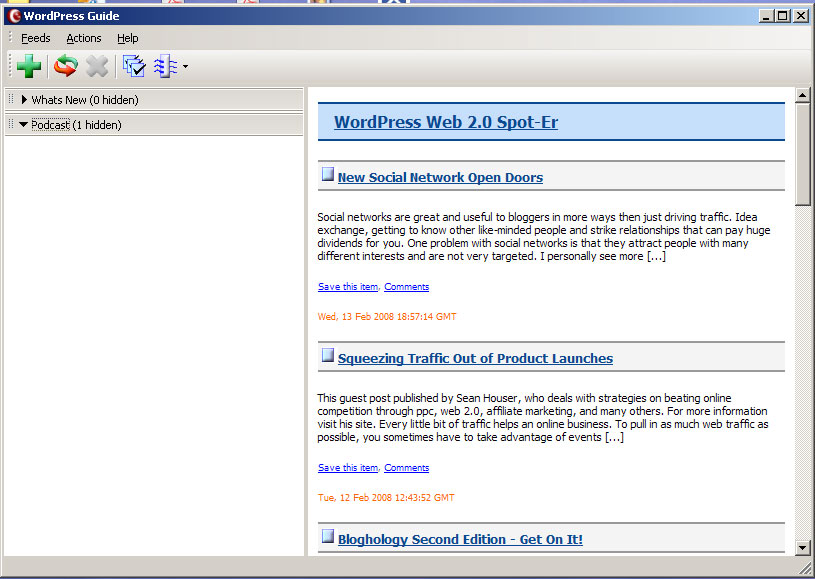
Task: Click Comments under New Social Network post
Action: [406, 286]
